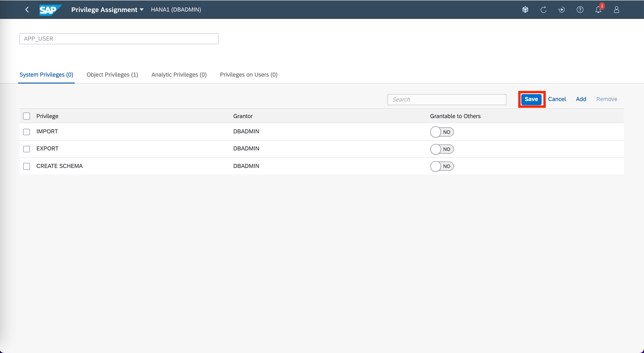
Task: Click the back arrow in the header
Action: tap(27, 9)
